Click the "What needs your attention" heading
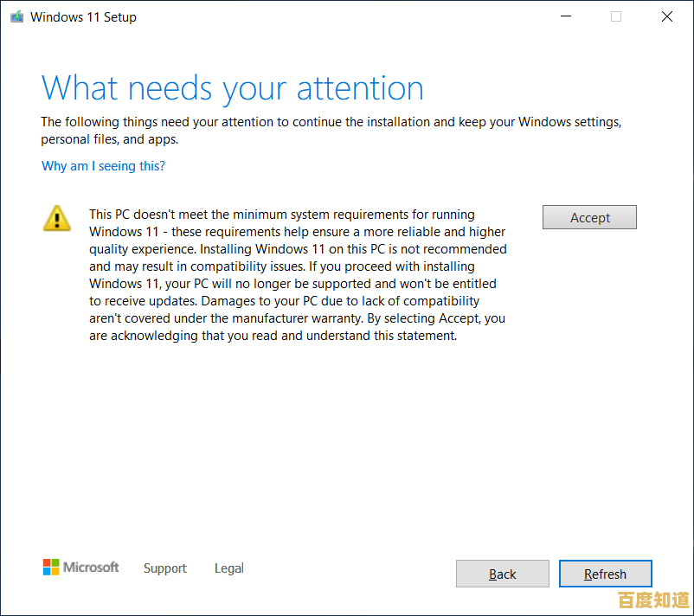 pos(232,87)
